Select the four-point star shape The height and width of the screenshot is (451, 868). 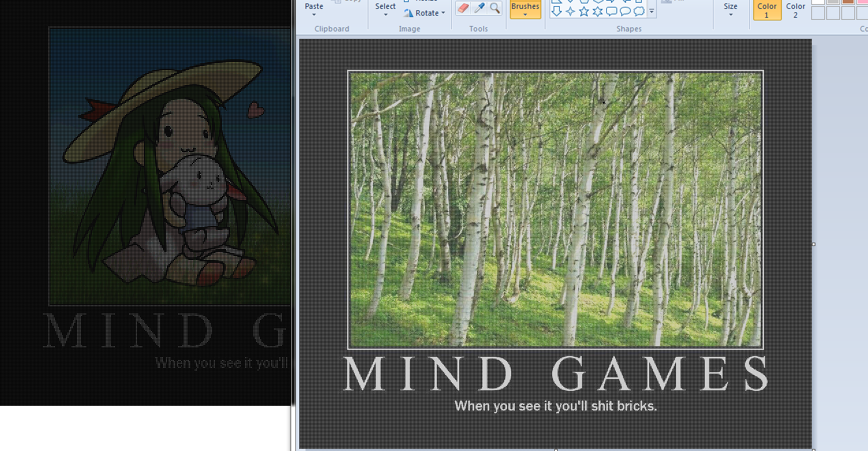tap(570, 11)
